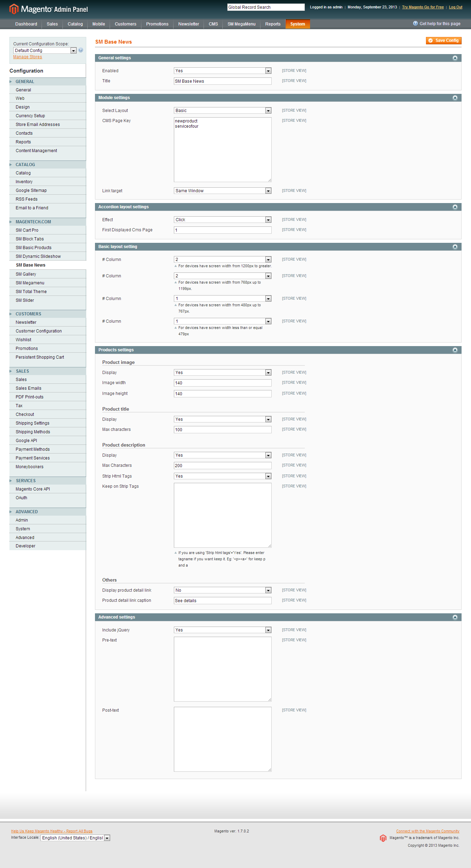Viewport: 471px width, 868px height.
Task: Click the help icon beside configuration scope
Action: pos(81,50)
